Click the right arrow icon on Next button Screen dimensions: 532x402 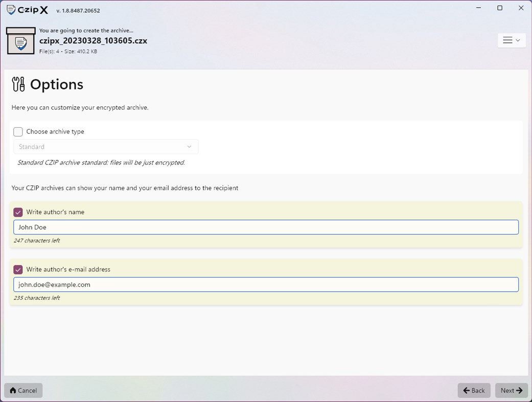coord(519,390)
